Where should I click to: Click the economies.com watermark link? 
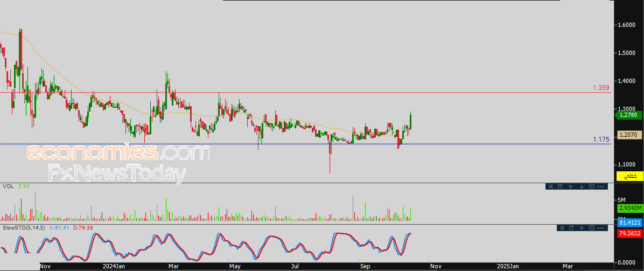point(118,152)
